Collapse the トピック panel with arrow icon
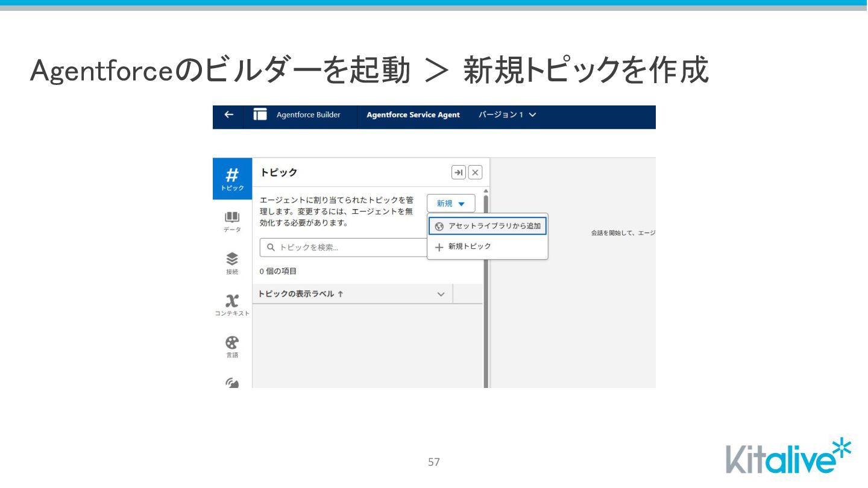This screenshot has height=488, width=868. (x=459, y=172)
